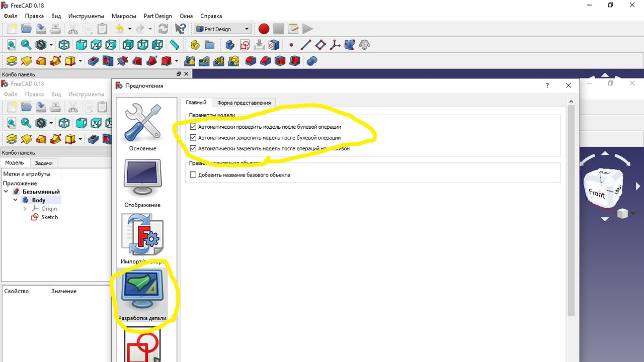Open the Макросы menu
This screenshot has width=644, height=362.
click(x=124, y=16)
